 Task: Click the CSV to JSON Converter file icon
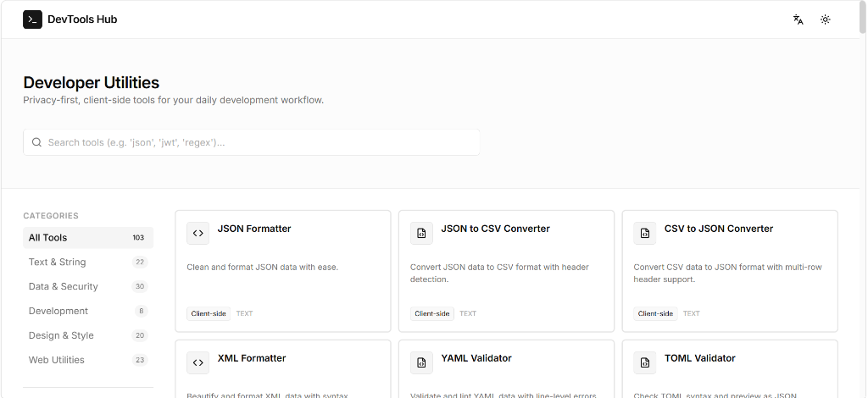645,233
